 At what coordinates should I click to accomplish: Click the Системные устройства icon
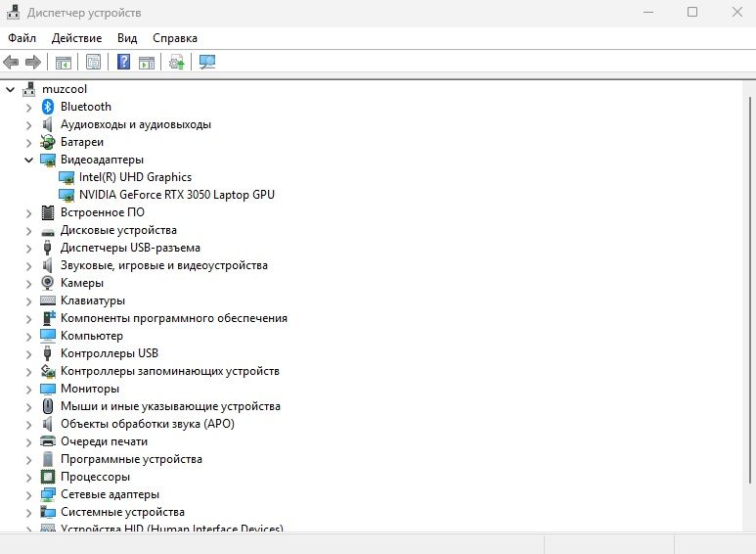click(x=48, y=512)
